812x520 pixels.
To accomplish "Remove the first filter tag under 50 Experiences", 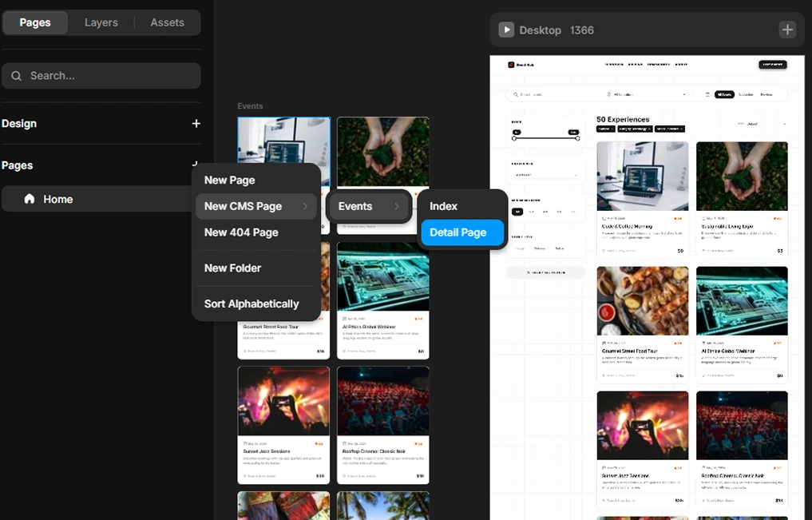I will click(612, 129).
